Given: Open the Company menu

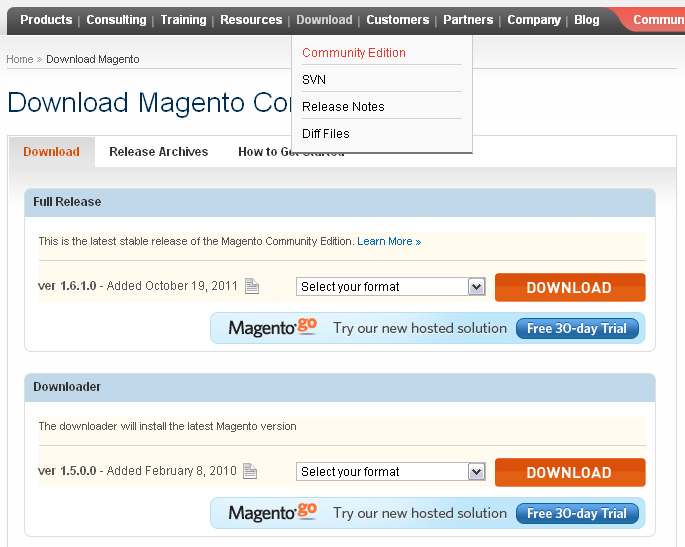Looking at the screenshot, I should click(x=534, y=20).
